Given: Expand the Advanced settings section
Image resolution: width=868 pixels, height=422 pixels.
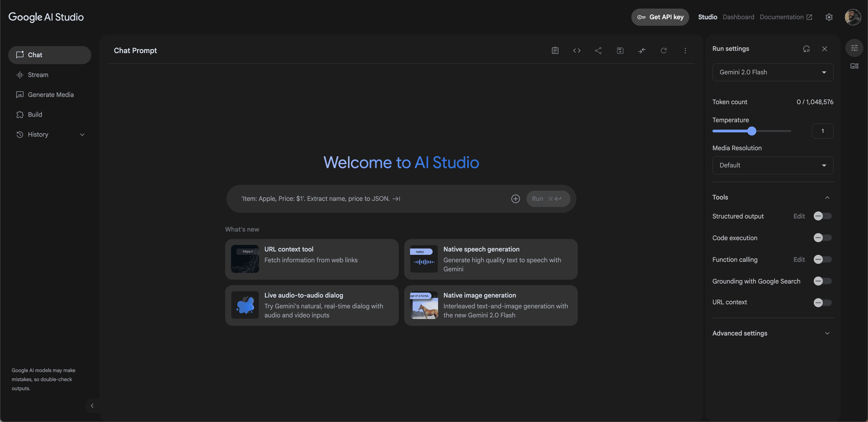Looking at the screenshot, I should 772,333.
